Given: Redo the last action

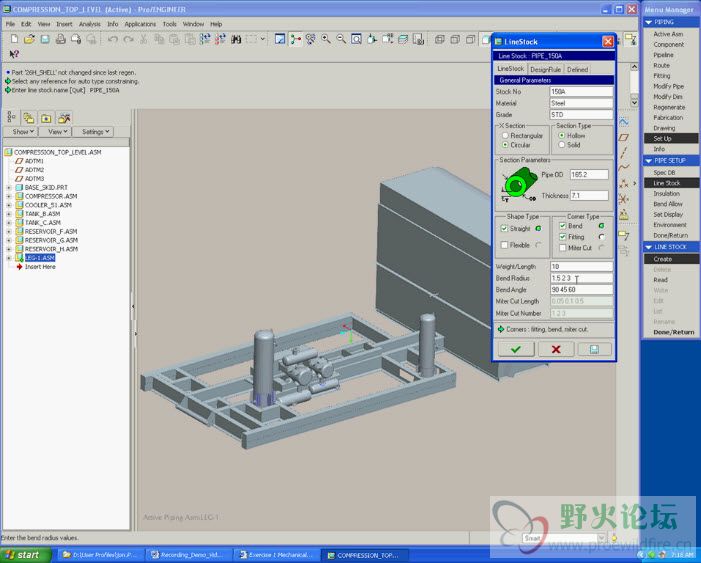Looking at the screenshot, I should (x=128, y=39).
